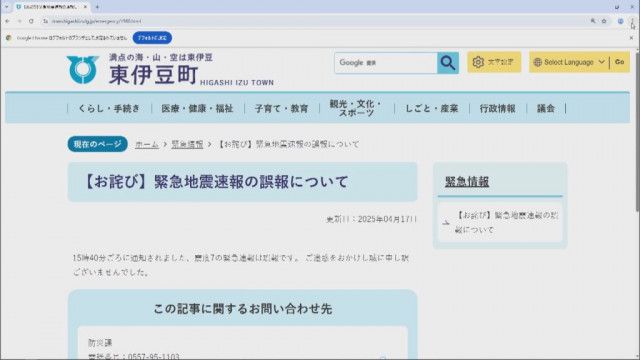Open the font size gear settings

click(x=494, y=62)
